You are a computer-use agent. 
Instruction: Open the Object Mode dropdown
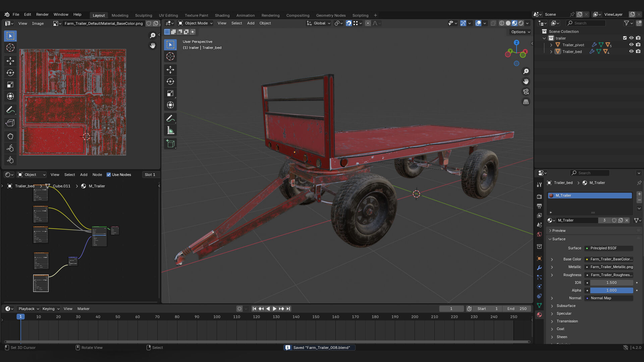click(x=195, y=23)
